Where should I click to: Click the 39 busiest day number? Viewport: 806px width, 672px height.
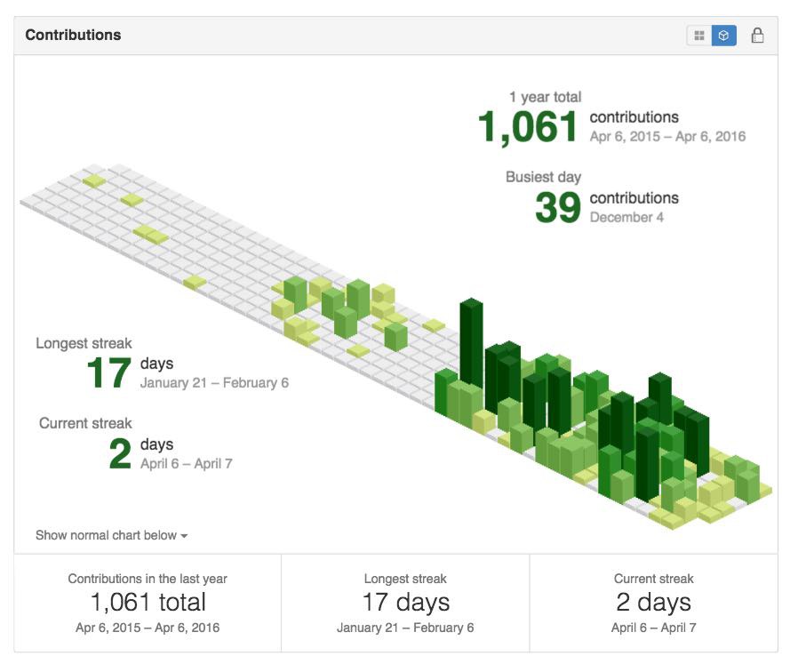pyautogui.click(x=558, y=208)
